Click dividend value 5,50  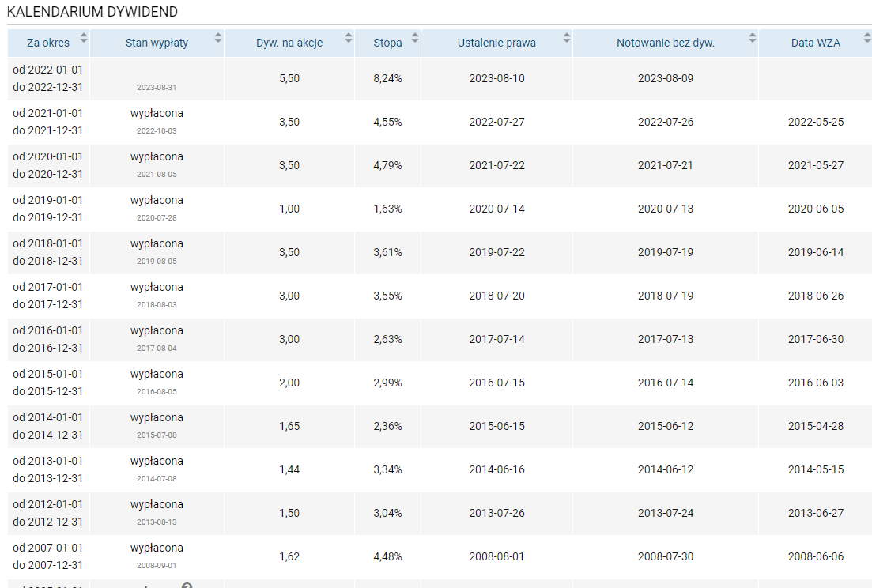click(x=289, y=78)
